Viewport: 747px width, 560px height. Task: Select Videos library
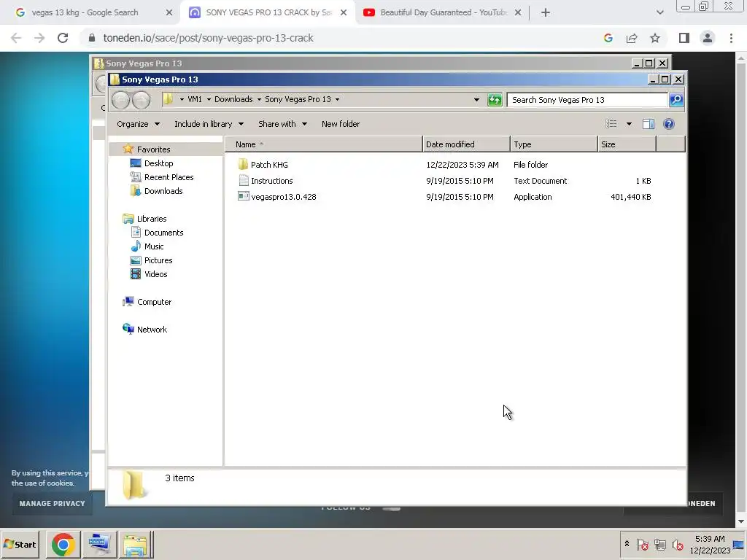click(155, 274)
